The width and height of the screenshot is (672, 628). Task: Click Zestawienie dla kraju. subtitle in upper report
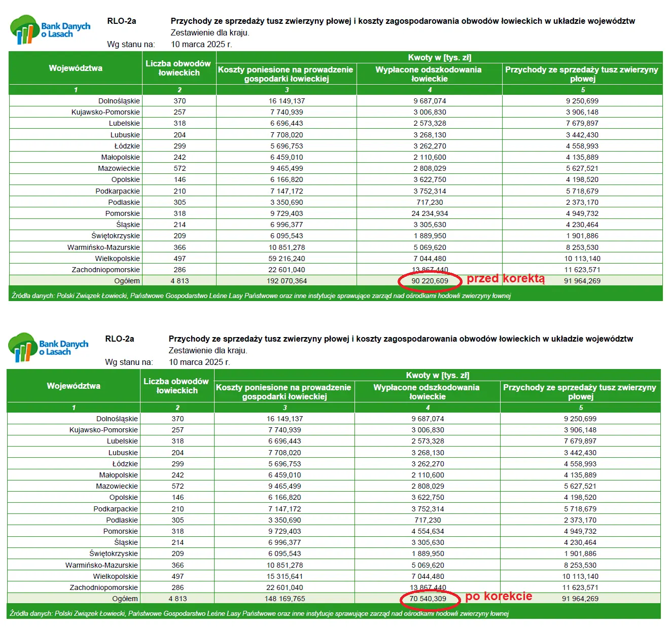(210, 32)
